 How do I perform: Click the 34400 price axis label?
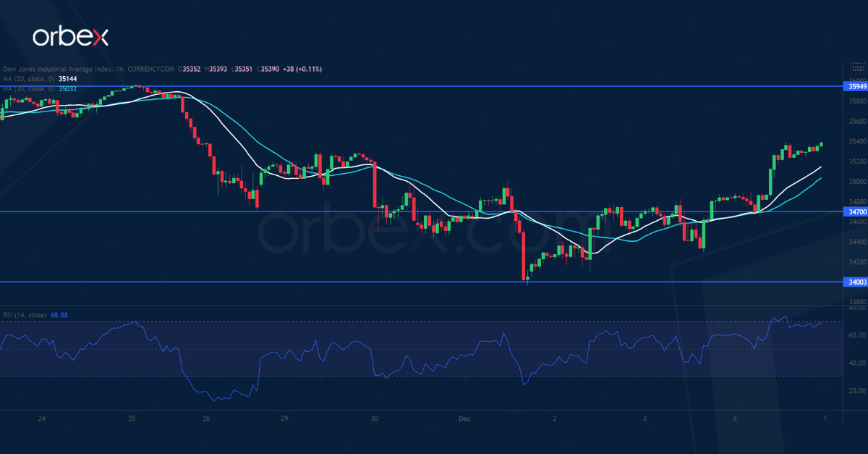pyautogui.click(x=857, y=242)
